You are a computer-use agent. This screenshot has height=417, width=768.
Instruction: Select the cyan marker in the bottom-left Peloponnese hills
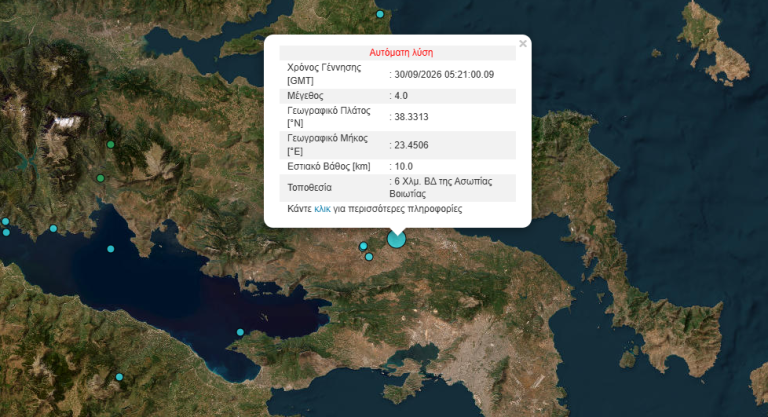(119, 377)
